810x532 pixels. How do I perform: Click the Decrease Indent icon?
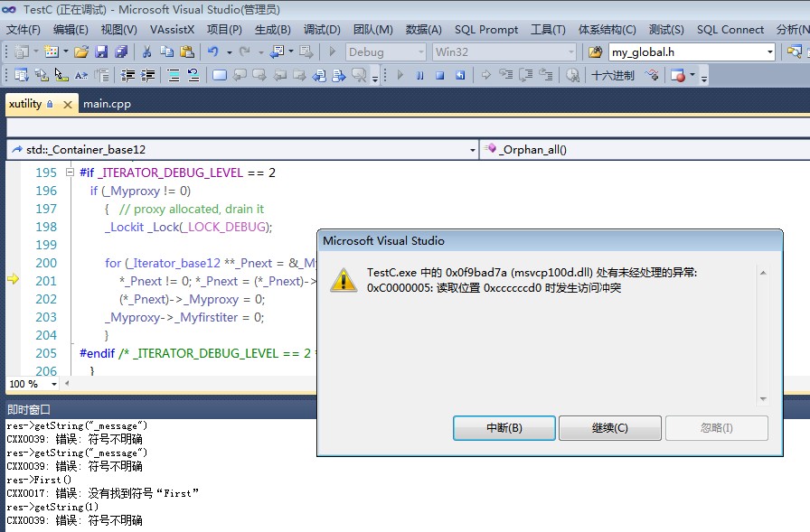[127, 75]
